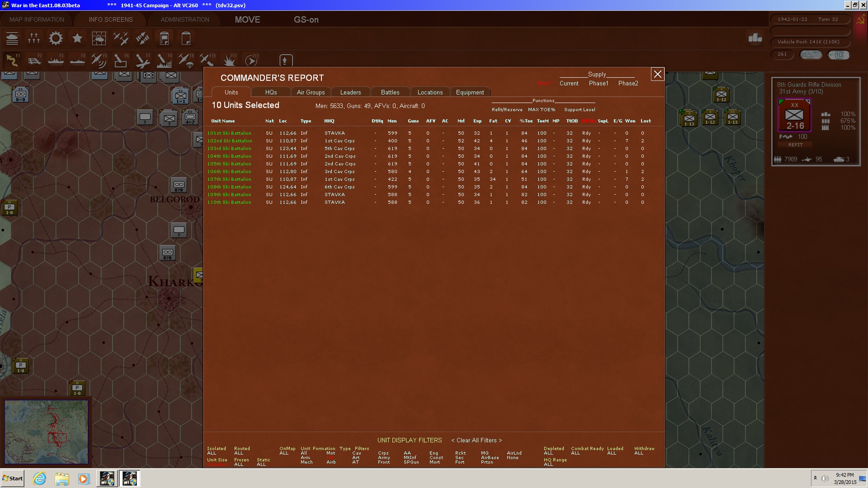The height and width of the screenshot is (488, 868).
Task: Click the Refit/Reserve function
Action: (507, 110)
